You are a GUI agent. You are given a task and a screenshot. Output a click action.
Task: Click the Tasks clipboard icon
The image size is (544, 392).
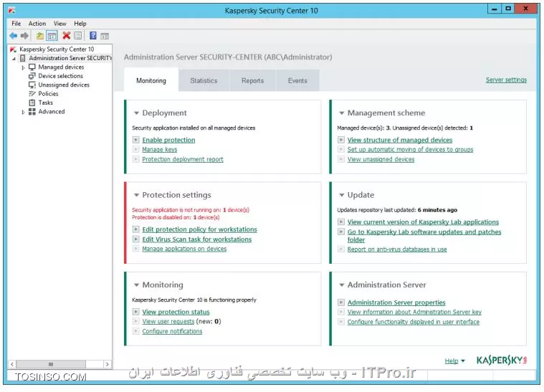point(32,102)
